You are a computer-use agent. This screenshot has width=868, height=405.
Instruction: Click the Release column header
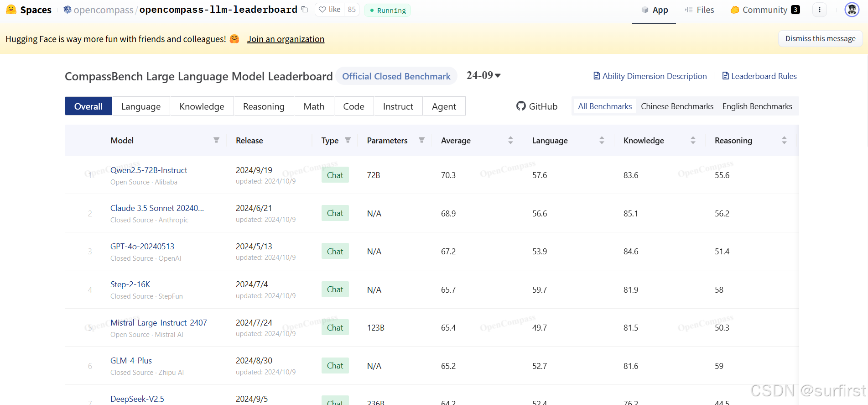[249, 141]
